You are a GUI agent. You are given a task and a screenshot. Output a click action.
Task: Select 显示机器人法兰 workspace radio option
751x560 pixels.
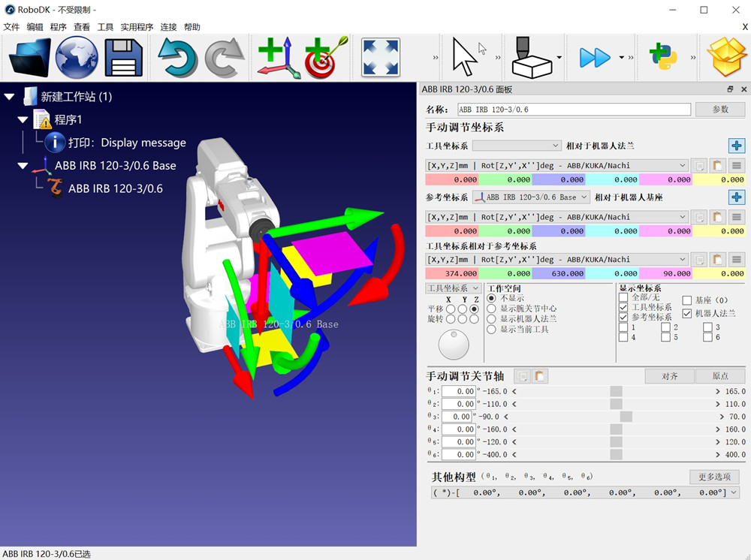[x=491, y=319]
